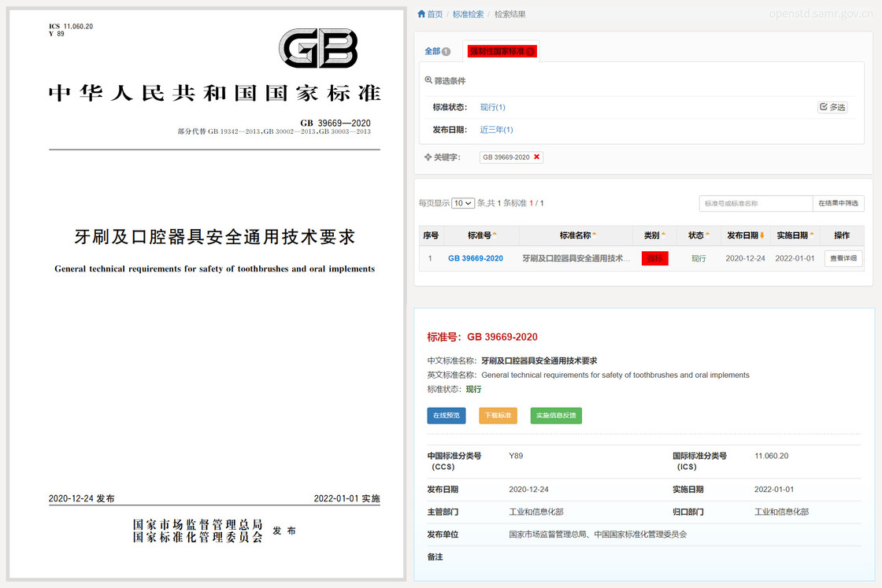This screenshot has height=588, width=882.
Task: Sort by 实施日期 column arrow
Action: click(811, 235)
